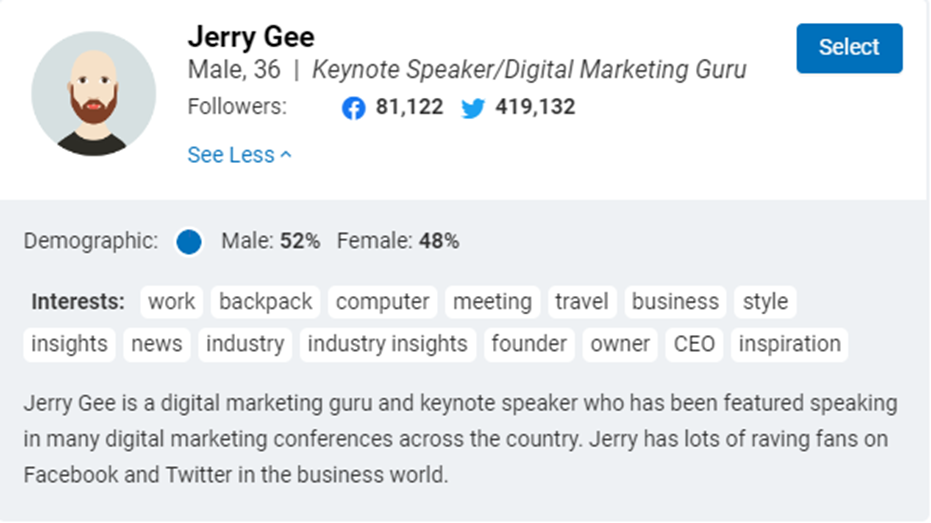The height and width of the screenshot is (523, 931).
Task: Select the CEO interest tag
Action: pos(694,344)
